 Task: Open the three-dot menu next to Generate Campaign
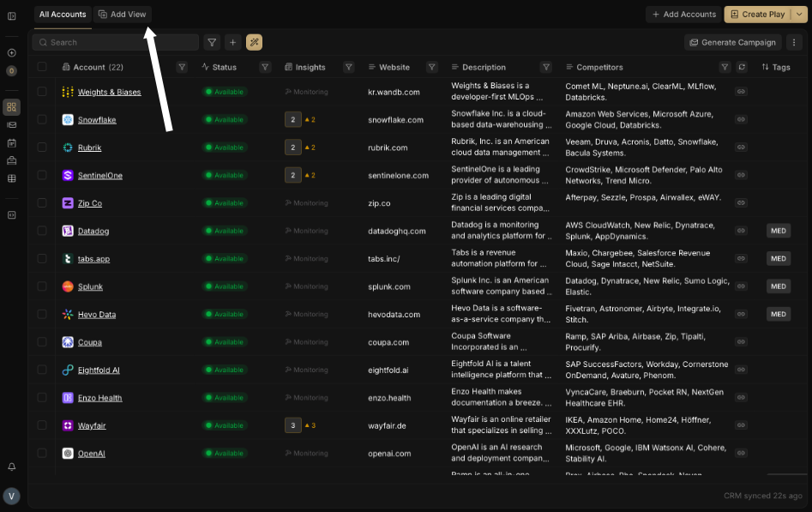[x=794, y=42]
